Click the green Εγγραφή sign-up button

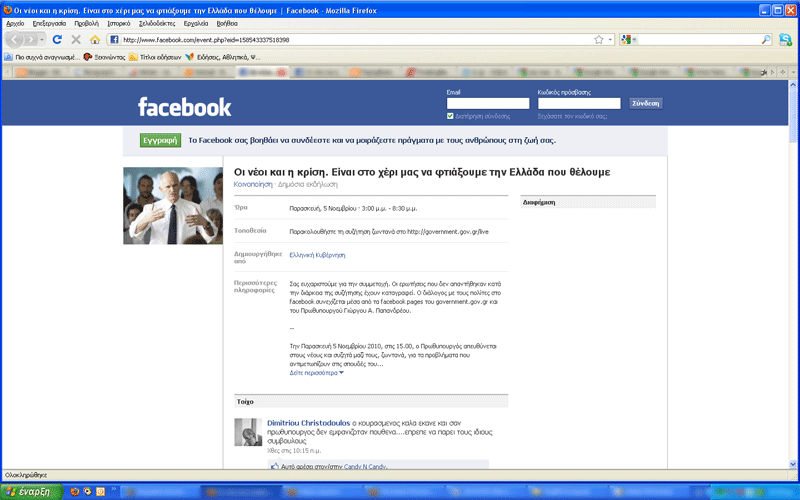pyautogui.click(x=160, y=140)
